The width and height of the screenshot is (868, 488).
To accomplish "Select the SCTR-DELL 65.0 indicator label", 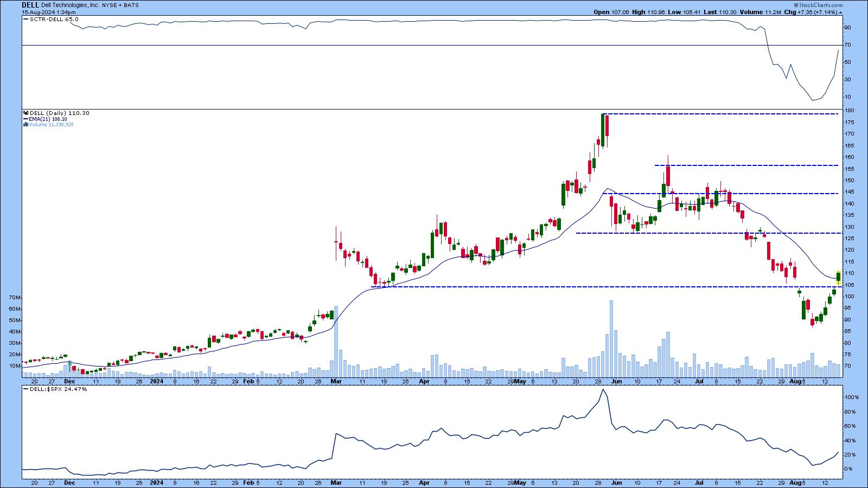I will 53,20.
